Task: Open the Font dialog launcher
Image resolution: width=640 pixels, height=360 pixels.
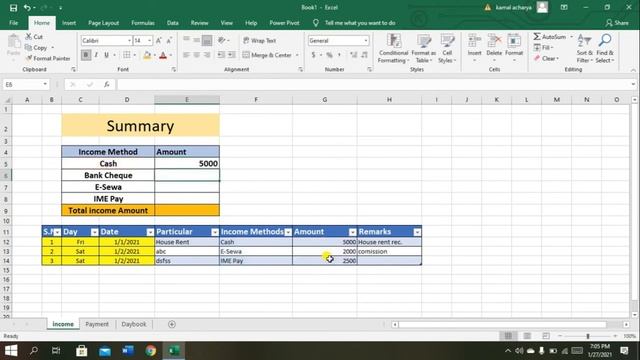Action: (174, 70)
